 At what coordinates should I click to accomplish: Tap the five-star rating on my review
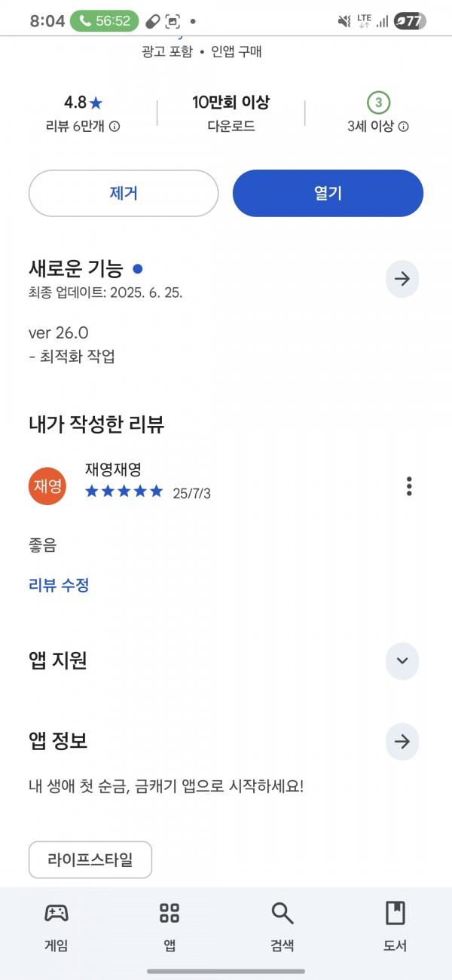124,492
